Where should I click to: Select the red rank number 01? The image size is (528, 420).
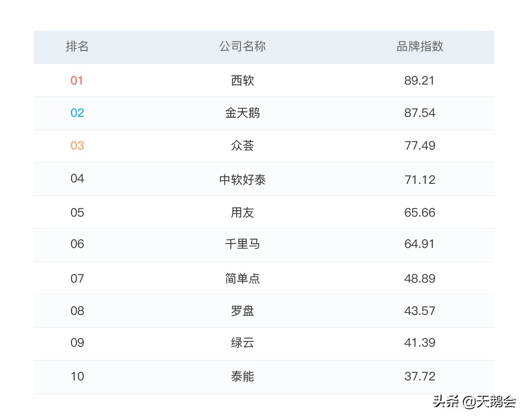77,80
